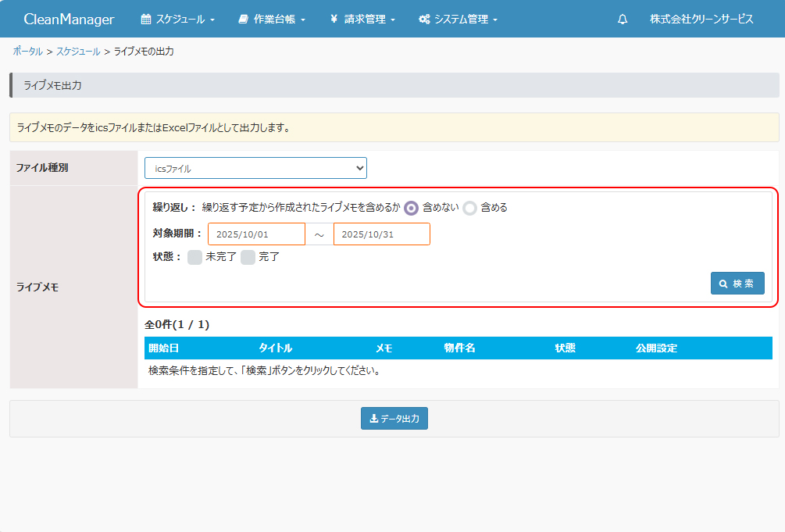The height and width of the screenshot is (532, 785).
Task: Go to ポータル breadcrumb link
Action: (x=28, y=52)
